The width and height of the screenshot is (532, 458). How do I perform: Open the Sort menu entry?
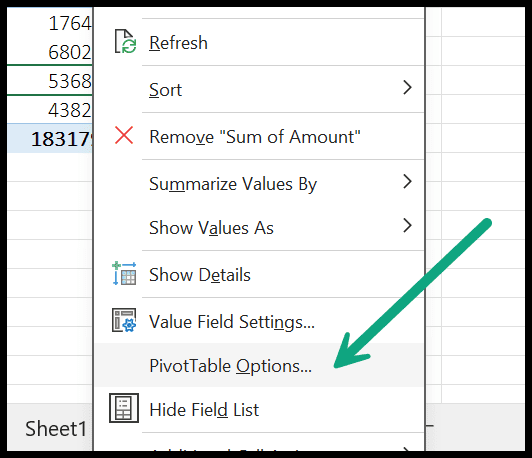(259, 89)
